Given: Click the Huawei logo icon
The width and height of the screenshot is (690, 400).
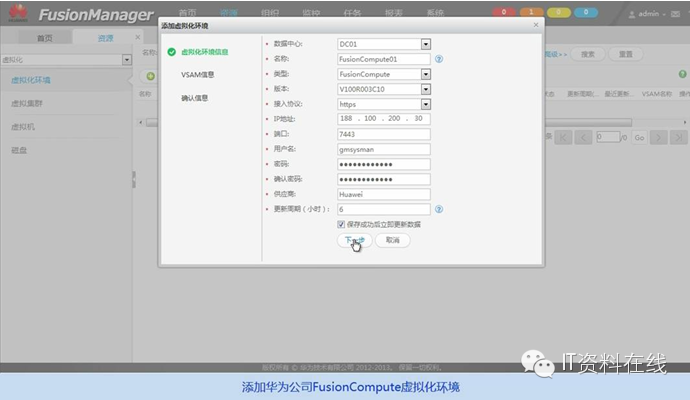Looking at the screenshot, I should [x=18, y=13].
